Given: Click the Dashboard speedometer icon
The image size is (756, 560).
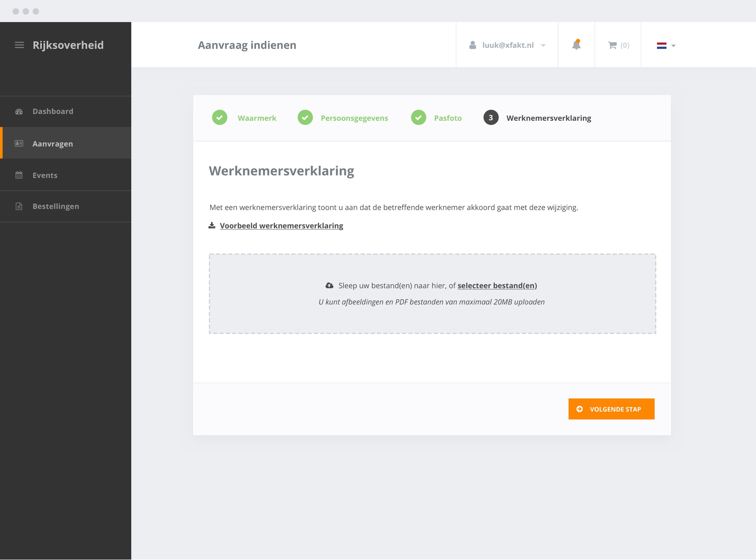Looking at the screenshot, I should [19, 111].
